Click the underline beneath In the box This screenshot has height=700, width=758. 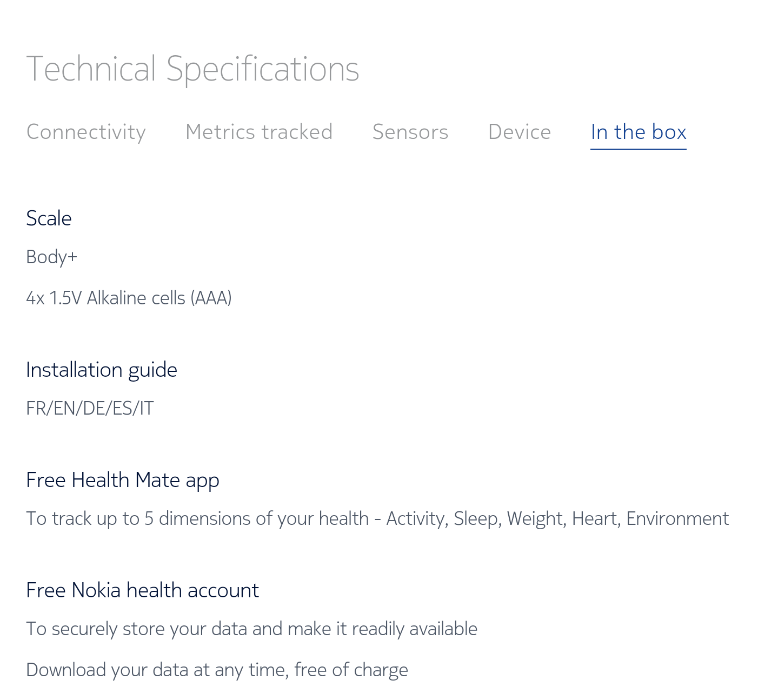pos(639,148)
